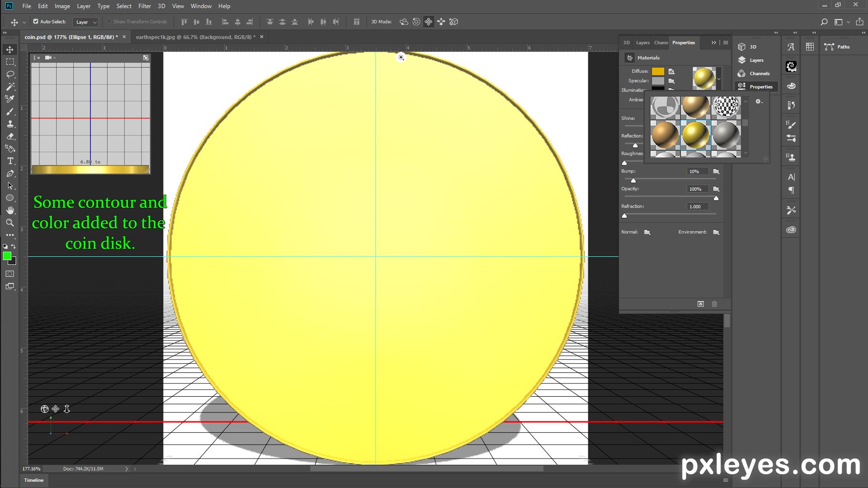Click the canvas orbit camera widget icon
Image resolution: width=868 pixels, height=488 pixels.
point(44,409)
